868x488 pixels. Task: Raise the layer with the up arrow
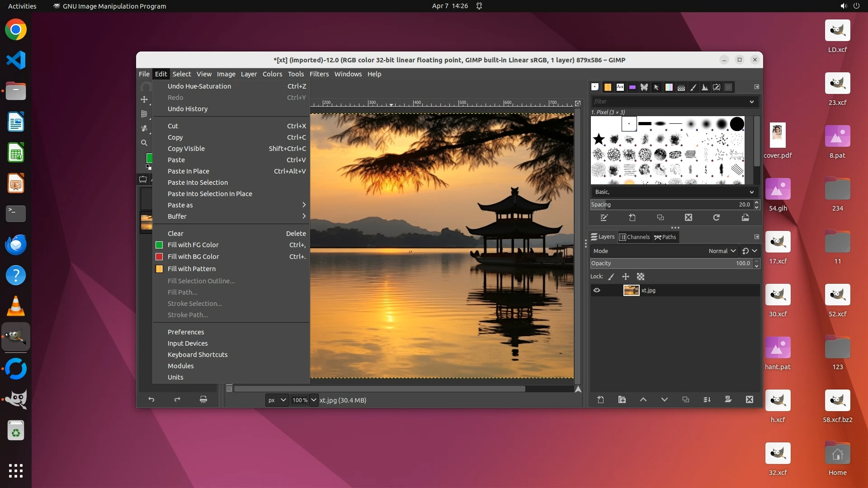pos(643,399)
